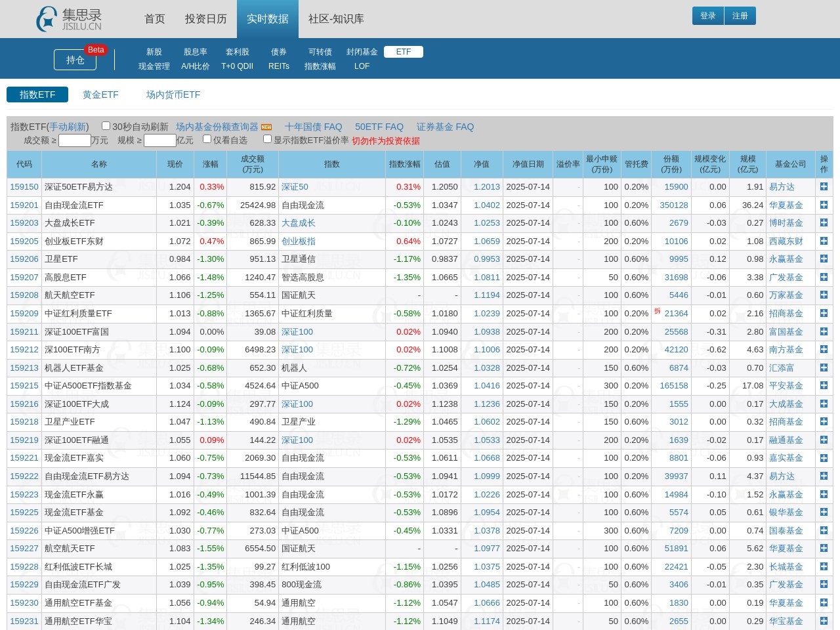Add 159216 深证100ETF大成 with plus icon
Screen dimensions: 840x630
point(824,404)
